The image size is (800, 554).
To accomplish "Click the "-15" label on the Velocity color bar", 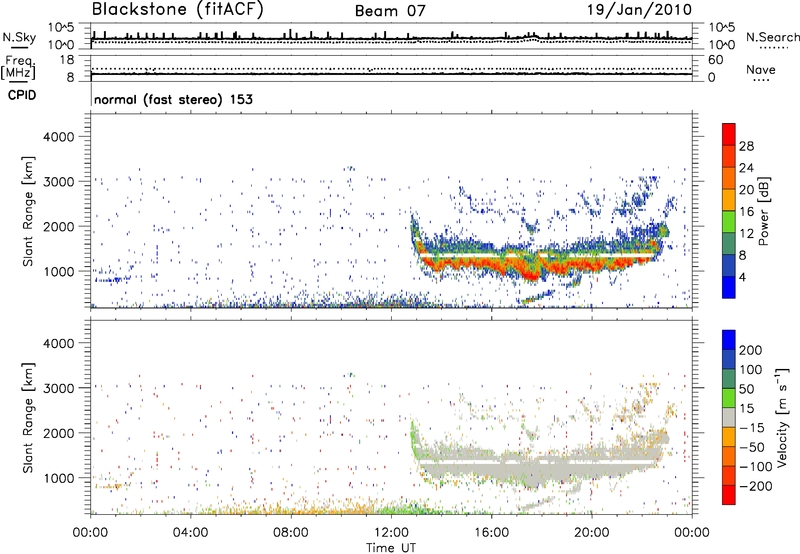I will coord(752,427).
